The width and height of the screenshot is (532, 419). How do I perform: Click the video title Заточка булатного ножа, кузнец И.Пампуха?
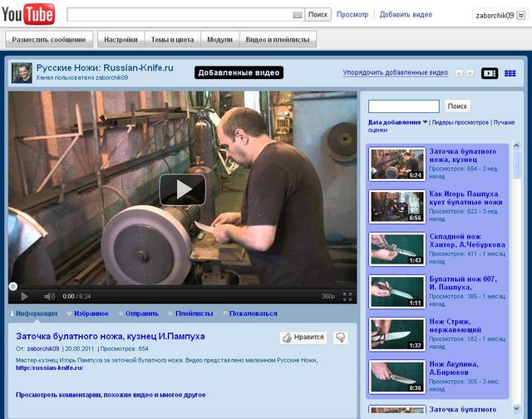(111, 336)
